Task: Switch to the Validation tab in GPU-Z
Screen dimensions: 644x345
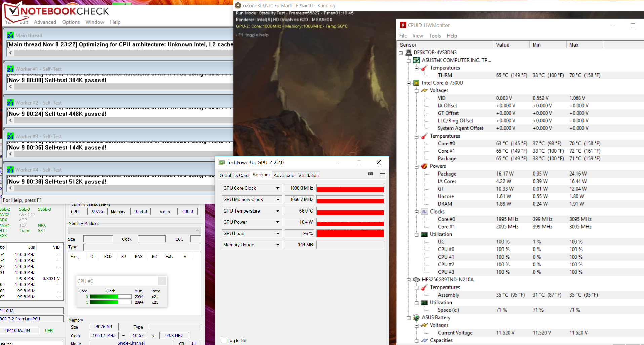Action: 309,175
